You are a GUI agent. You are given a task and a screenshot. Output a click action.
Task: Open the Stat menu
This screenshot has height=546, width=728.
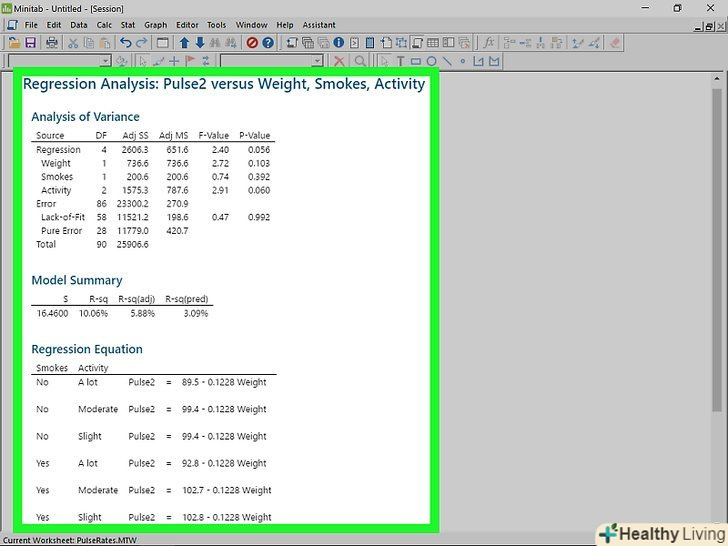point(128,24)
